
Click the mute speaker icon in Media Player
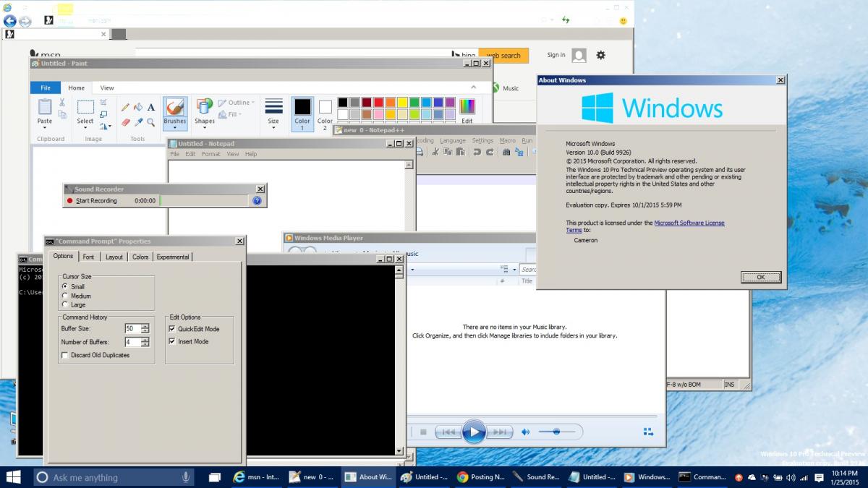coord(526,432)
